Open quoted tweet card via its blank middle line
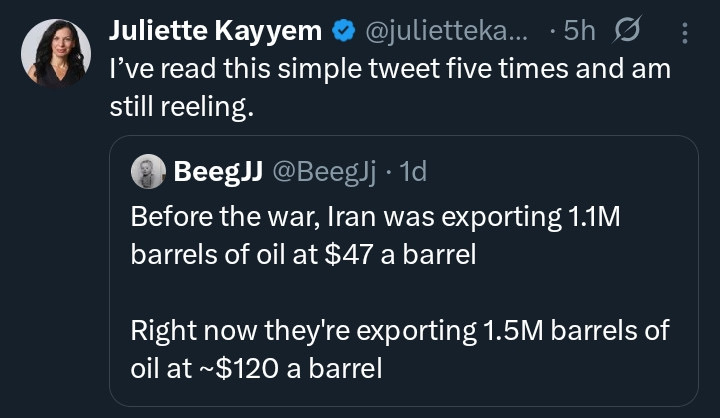The height and width of the screenshot is (418, 720). click(402, 293)
